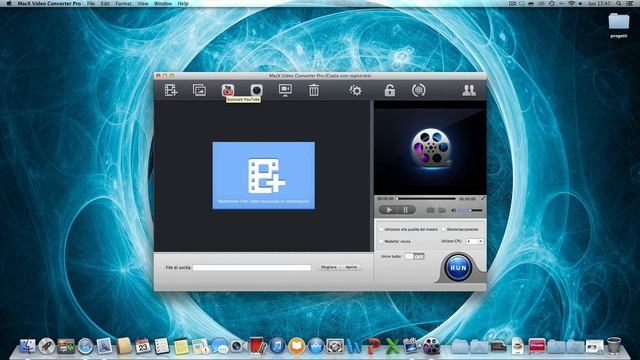
Task: Click the Add Video icon in toolbar
Action: pyautogui.click(x=171, y=90)
